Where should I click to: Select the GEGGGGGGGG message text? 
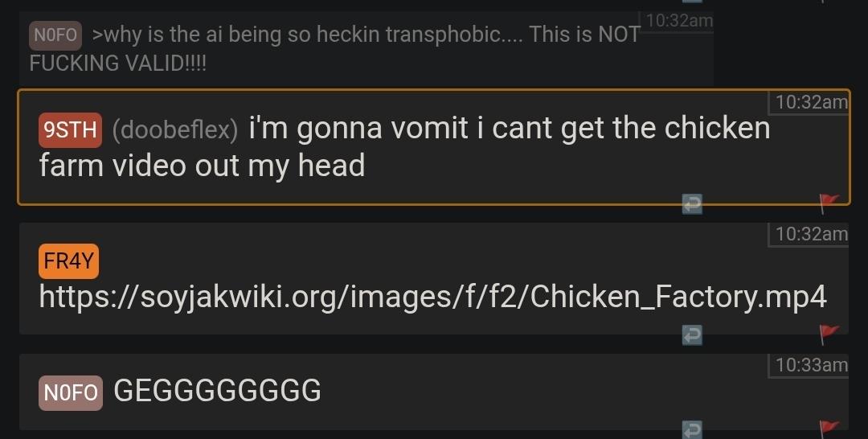tap(218, 390)
